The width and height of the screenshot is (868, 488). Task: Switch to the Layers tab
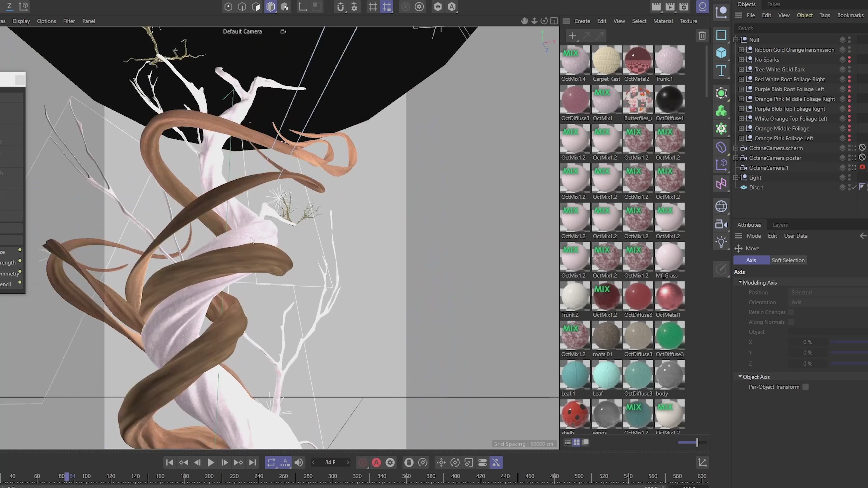(780, 225)
